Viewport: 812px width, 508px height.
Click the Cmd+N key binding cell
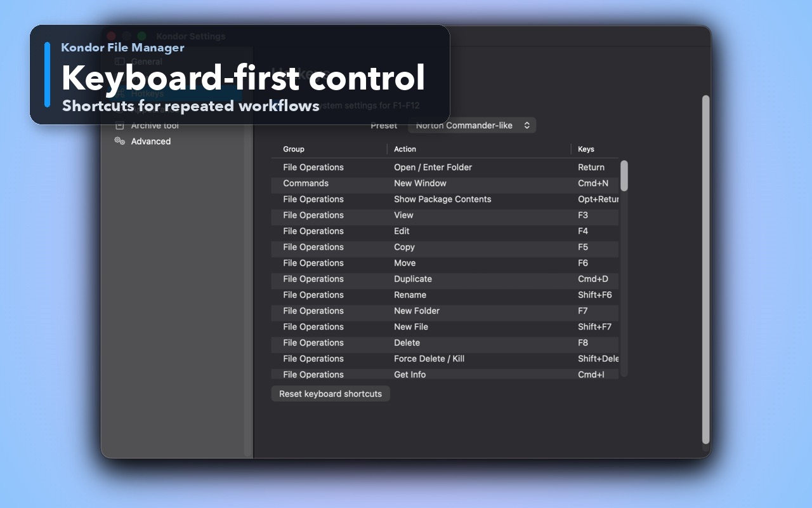coord(593,183)
